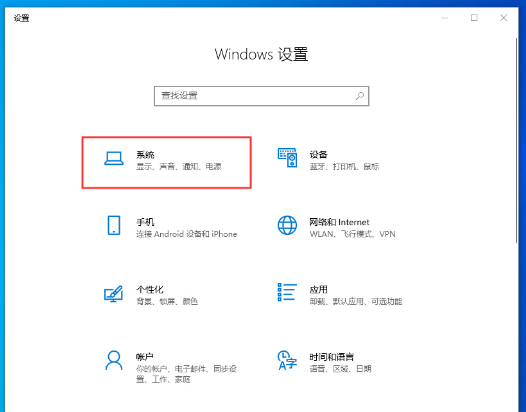
Task: Open the Apps list icon
Action: 287,292
